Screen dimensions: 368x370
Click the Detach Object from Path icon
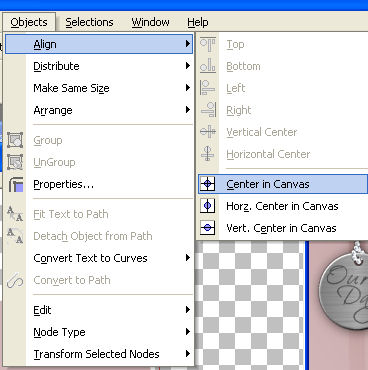click(x=15, y=236)
